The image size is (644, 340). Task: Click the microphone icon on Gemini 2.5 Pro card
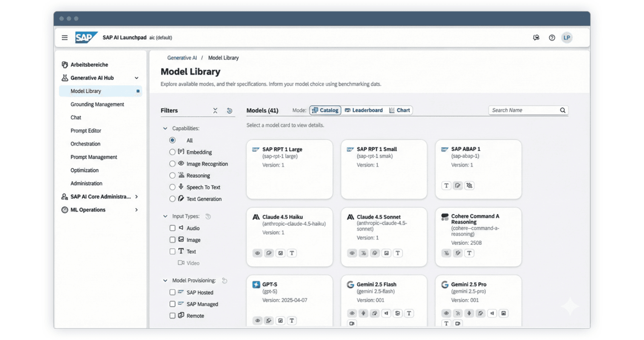(x=469, y=313)
